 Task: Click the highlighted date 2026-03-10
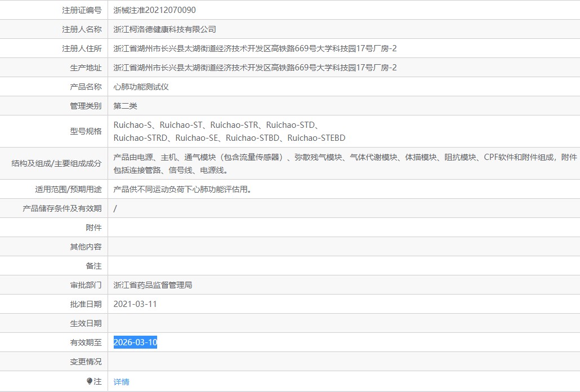[x=135, y=342]
